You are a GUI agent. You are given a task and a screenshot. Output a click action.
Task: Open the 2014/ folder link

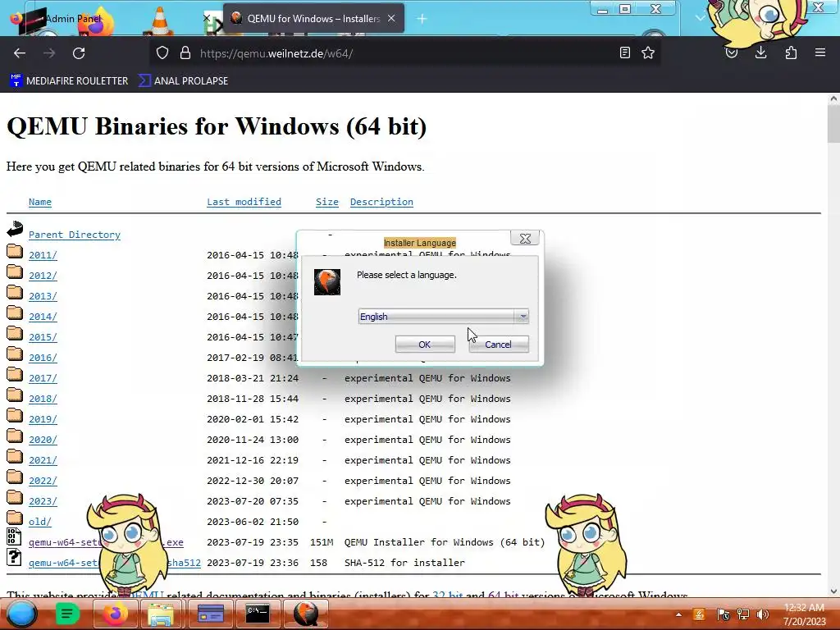[43, 317]
